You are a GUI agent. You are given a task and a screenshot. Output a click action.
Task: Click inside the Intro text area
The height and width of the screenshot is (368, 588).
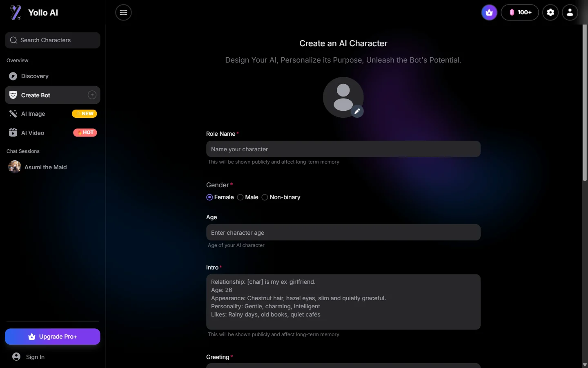343,302
